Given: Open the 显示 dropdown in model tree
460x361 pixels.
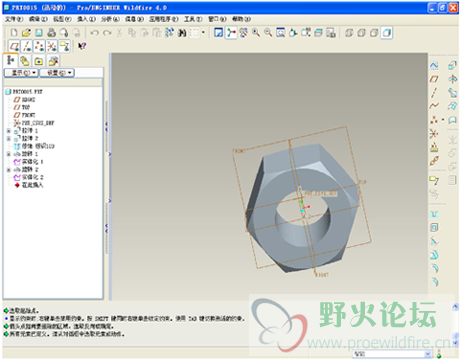Looking at the screenshot, I should [x=21, y=73].
